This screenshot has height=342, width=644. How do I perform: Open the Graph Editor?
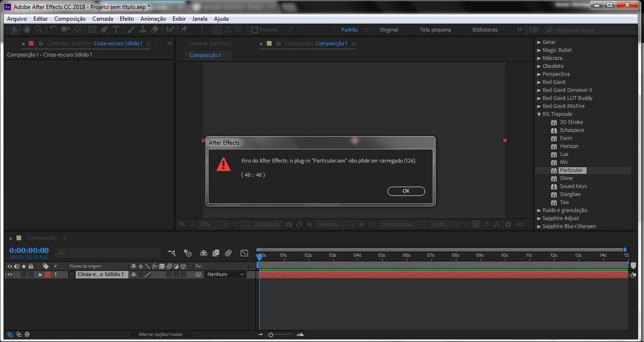[x=244, y=253]
